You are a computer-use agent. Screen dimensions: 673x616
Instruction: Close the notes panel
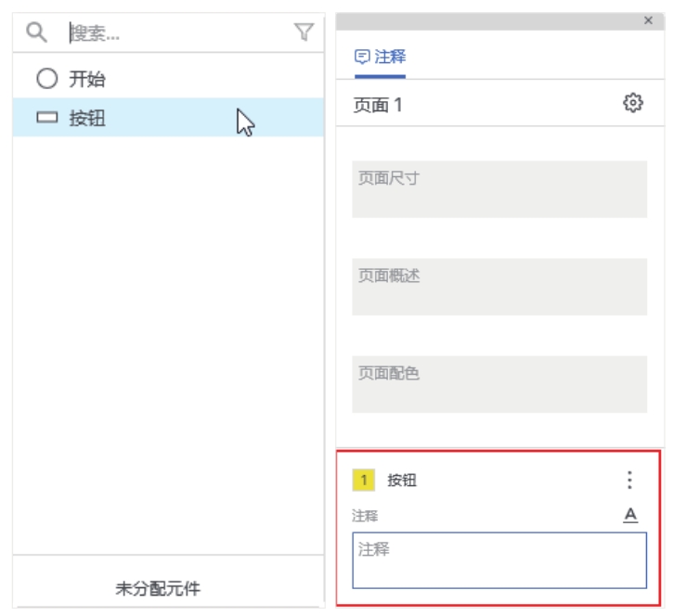pyautogui.click(x=648, y=19)
